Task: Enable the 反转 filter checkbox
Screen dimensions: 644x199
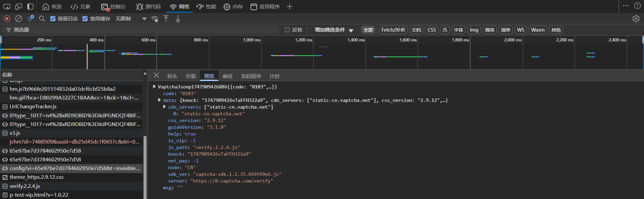Action: pos(287,30)
